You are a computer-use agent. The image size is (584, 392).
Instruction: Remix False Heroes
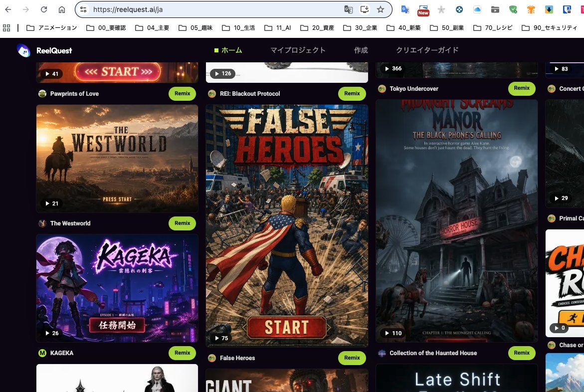[x=352, y=358]
